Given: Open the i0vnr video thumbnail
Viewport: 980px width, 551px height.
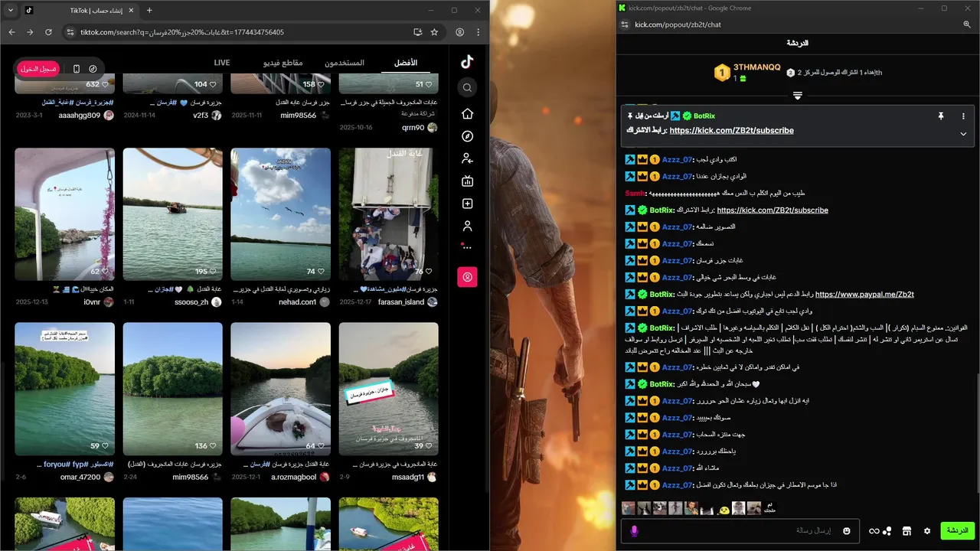Looking at the screenshot, I should [64, 214].
